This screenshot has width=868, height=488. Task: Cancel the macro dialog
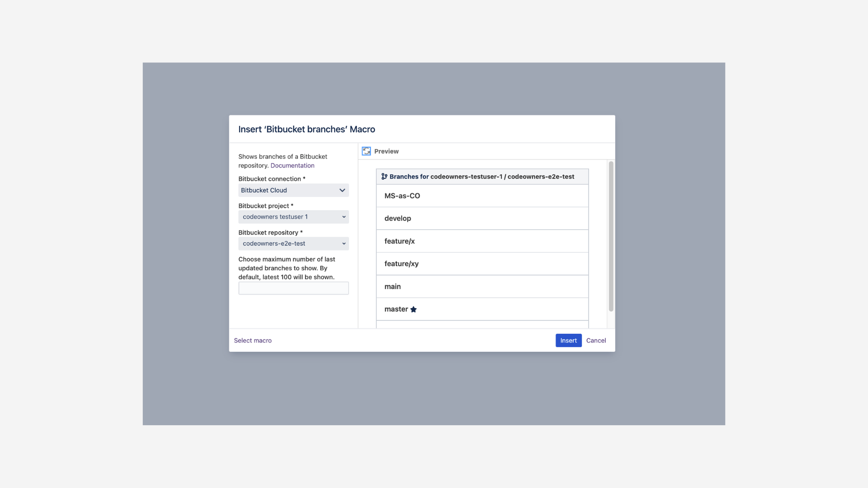pos(596,340)
